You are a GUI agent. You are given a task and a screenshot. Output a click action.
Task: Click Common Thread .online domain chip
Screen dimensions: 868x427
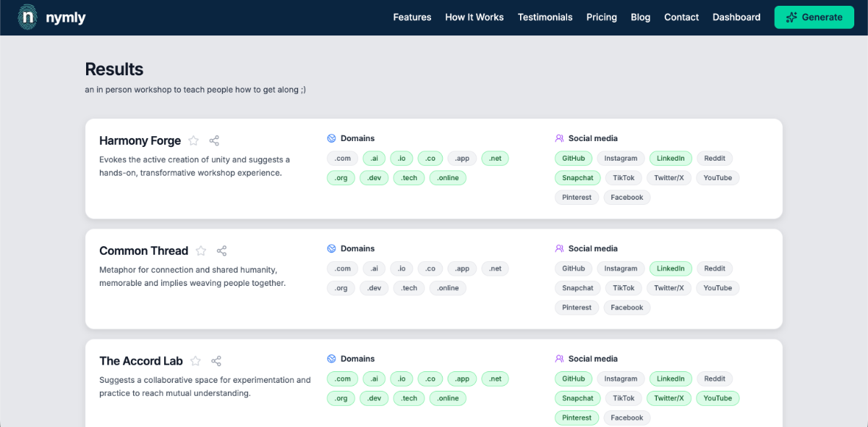pyautogui.click(x=448, y=288)
